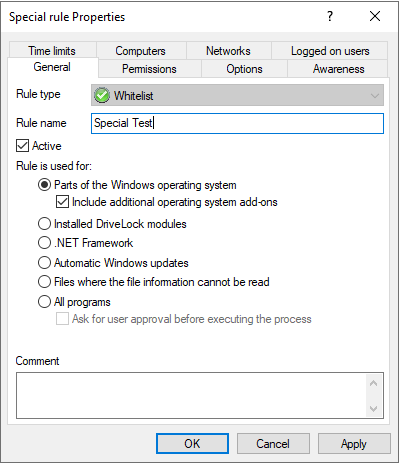This screenshot has width=402, height=465.
Task: Open the Whitelist rule type combo box
Action: click(x=237, y=95)
